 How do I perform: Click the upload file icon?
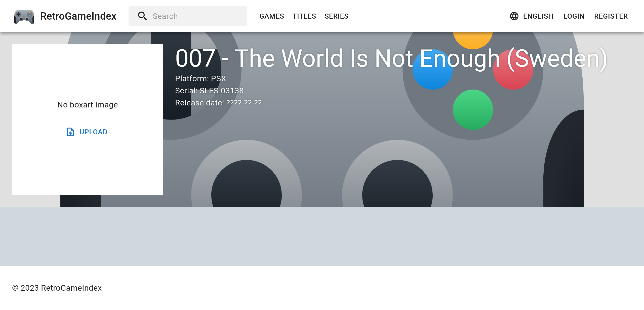tap(70, 132)
